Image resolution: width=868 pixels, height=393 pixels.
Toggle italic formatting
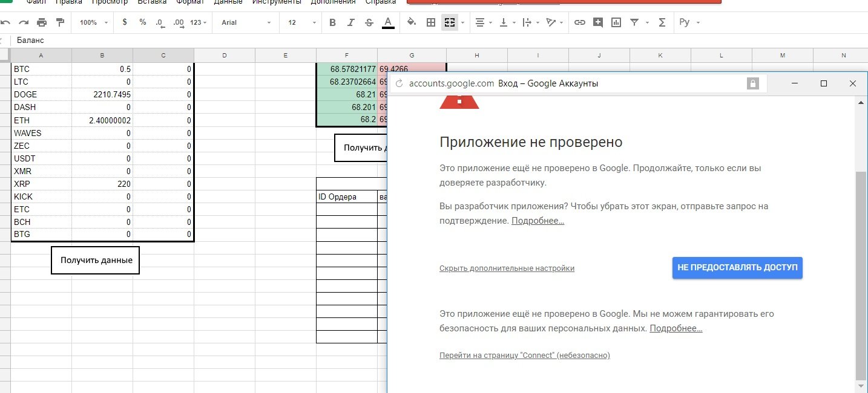tap(350, 22)
